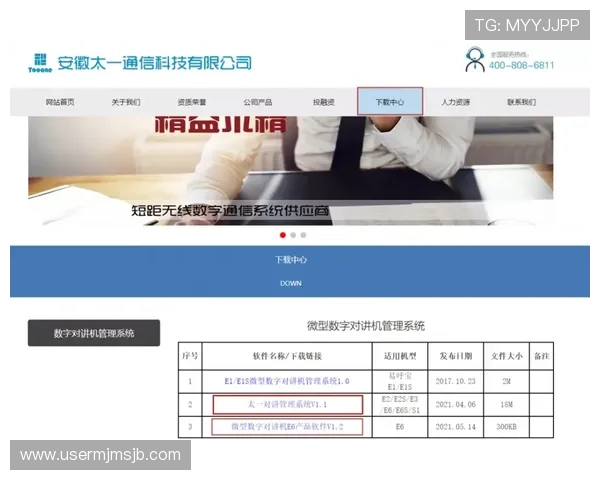Click the Tooone company logo icon

[x=40, y=63]
